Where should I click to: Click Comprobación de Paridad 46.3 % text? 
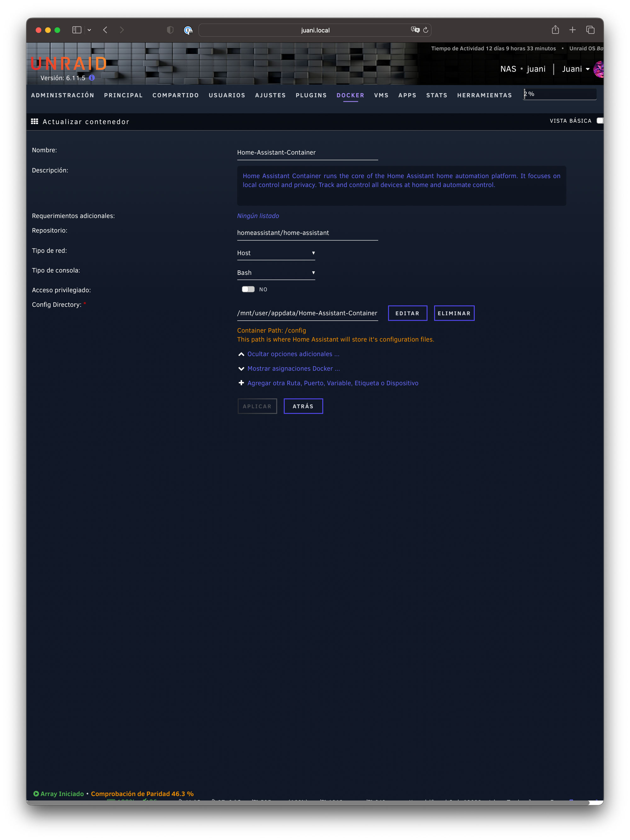[142, 794]
